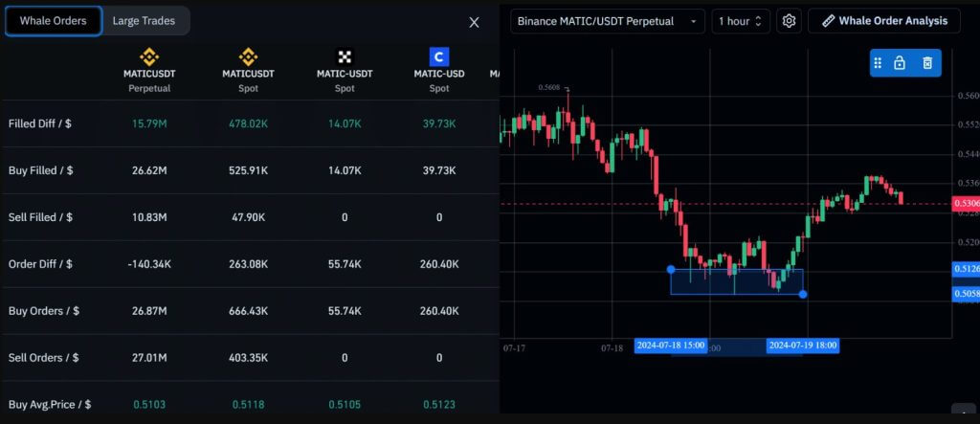Viewport: 980px width, 424px height.
Task: Select the bottom-right handle of blue rectangle
Action: pyautogui.click(x=803, y=294)
